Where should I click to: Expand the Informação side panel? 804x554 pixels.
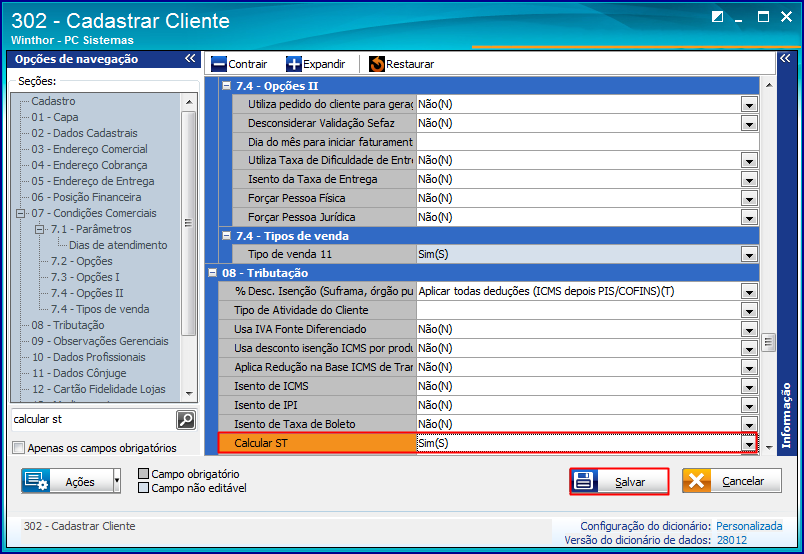coord(785,58)
